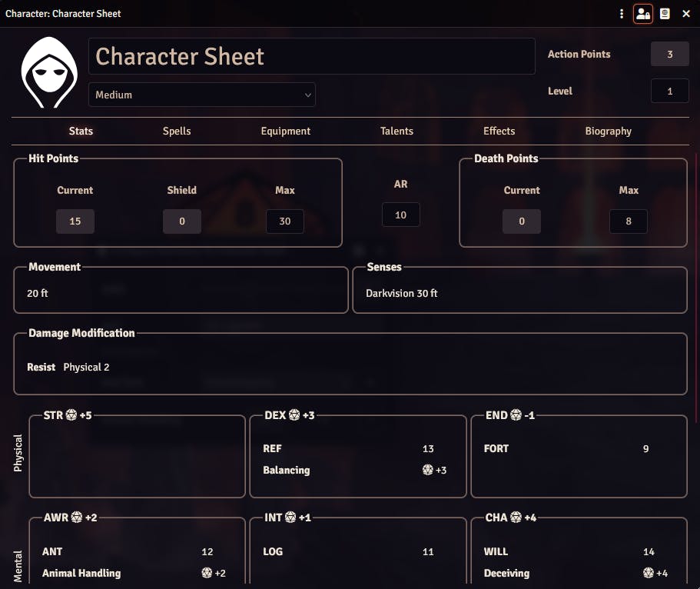700x589 pixels.
Task: Edit the Max Hit Points field
Action: pyautogui.click(x=284, y=221)
